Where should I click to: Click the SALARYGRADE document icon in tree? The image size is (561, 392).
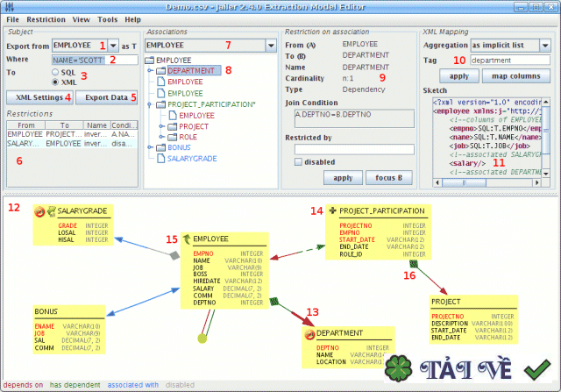161,158
